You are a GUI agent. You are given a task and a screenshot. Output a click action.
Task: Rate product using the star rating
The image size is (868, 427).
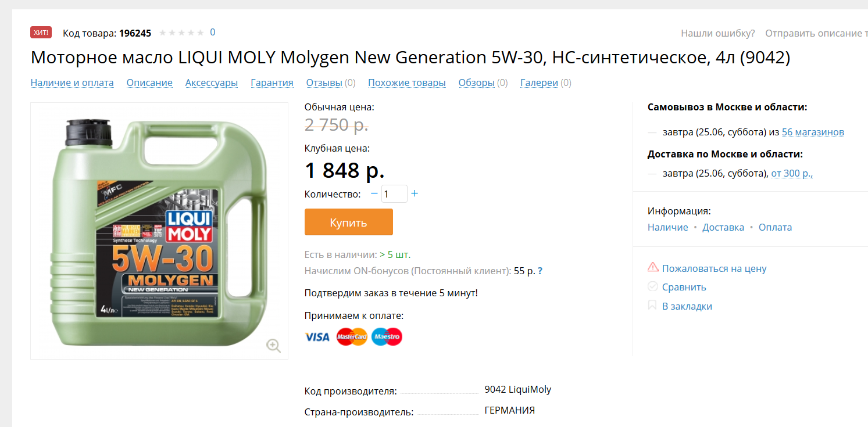coord(181,33)
